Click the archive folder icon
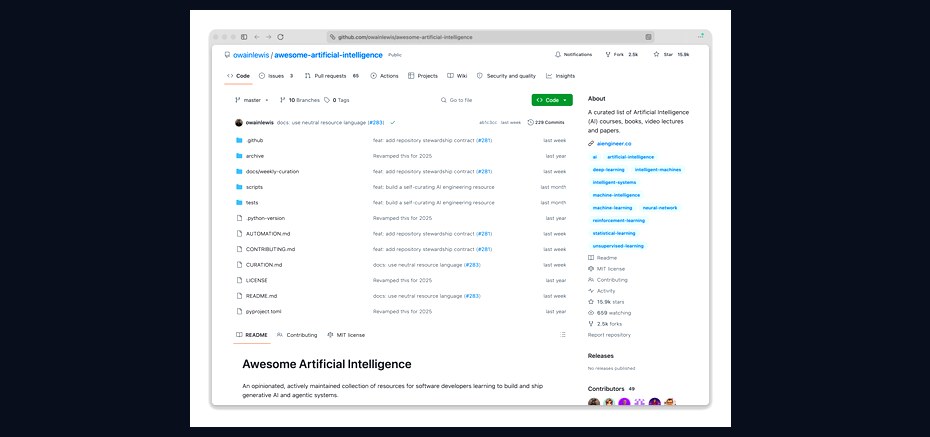Image resolution: width=930 pixels, height=437 pixels. click(x=239, y=156)
